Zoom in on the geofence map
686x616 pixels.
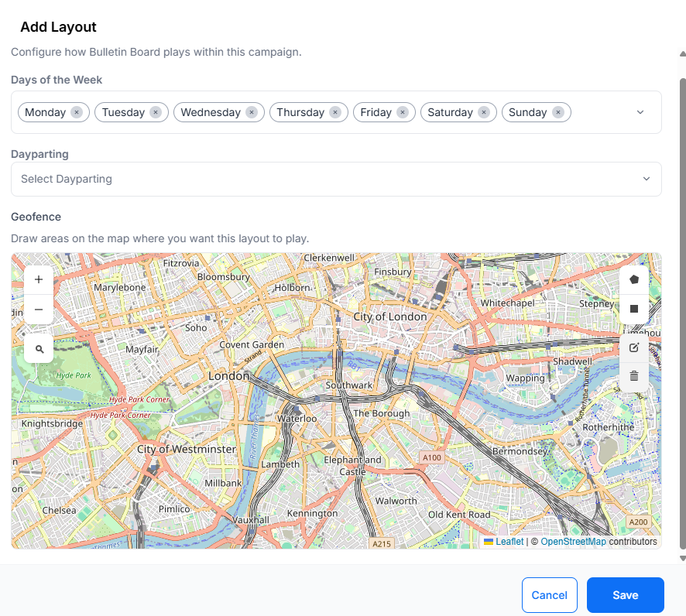39,279
